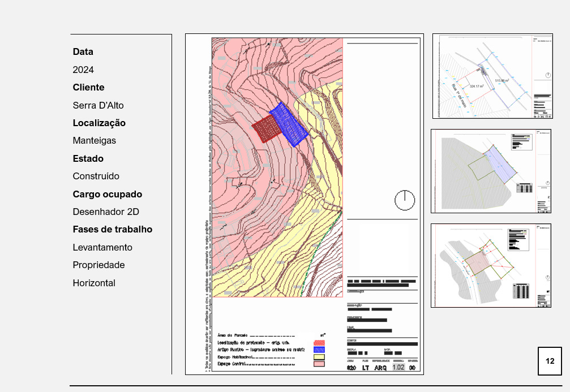The height and width of the screenshot is (392, 570).
Task: Select the "Manteigas" location text
Action: [94, 141]
